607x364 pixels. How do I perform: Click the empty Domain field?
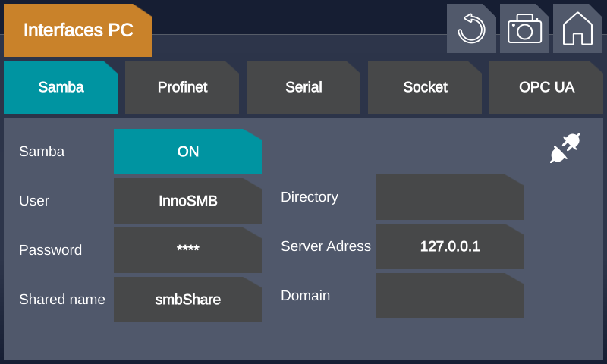449,296
